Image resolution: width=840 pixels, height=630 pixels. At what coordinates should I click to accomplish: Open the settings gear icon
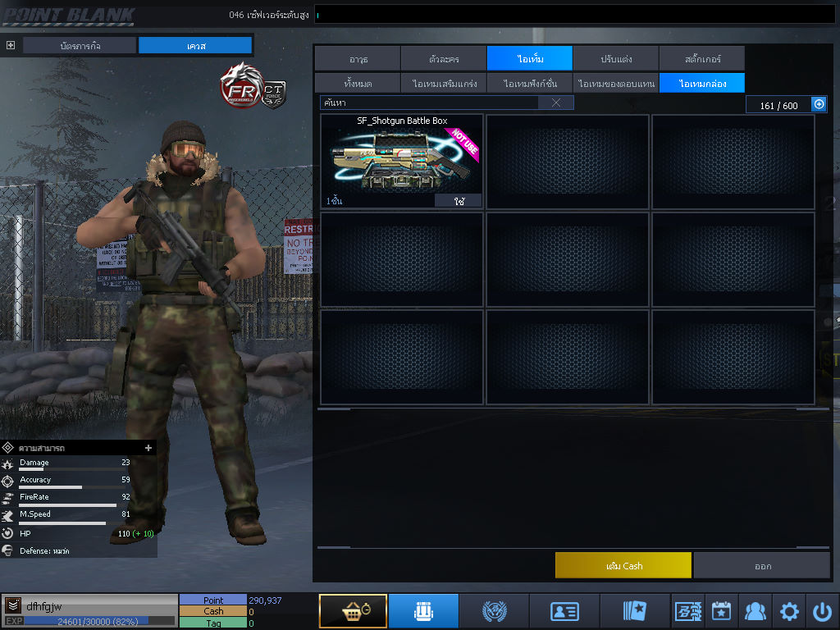pos(789,611)
